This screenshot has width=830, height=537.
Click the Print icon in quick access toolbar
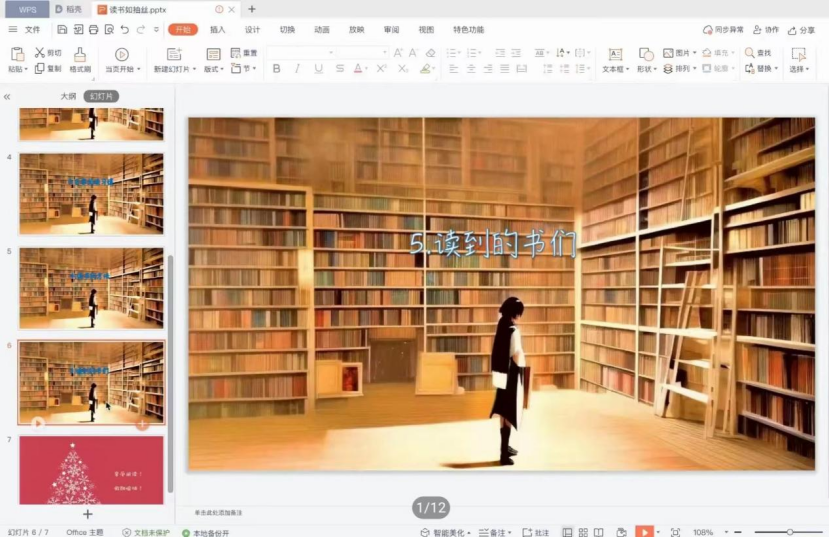tap(93, 30)
